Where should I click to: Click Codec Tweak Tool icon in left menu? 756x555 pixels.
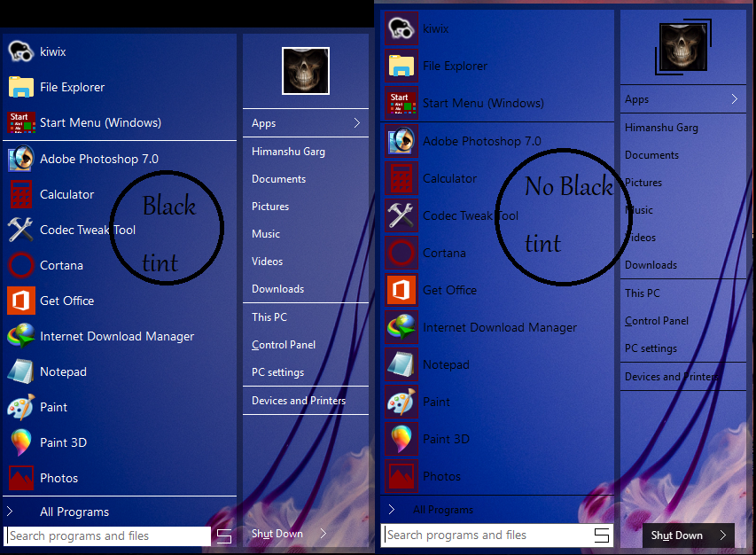coord(20,230)
